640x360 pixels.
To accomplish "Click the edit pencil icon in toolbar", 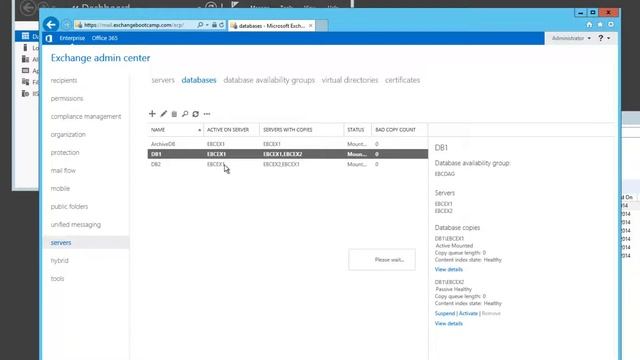I will coord(163,113).
